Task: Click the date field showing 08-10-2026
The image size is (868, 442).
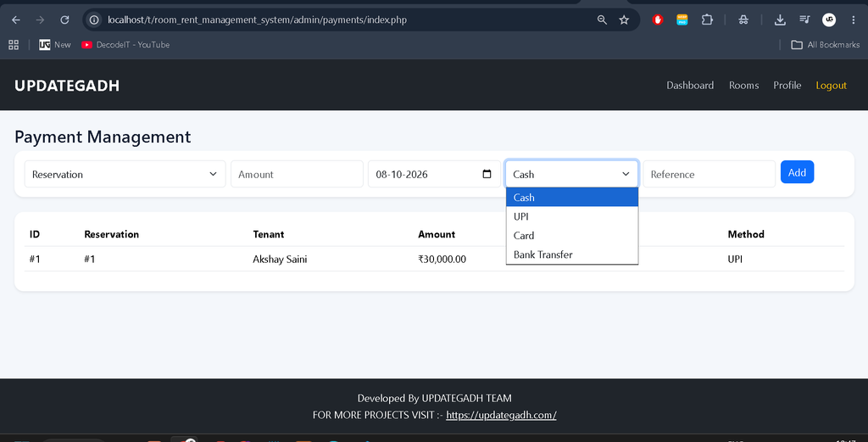Action: tap(434, 174)
